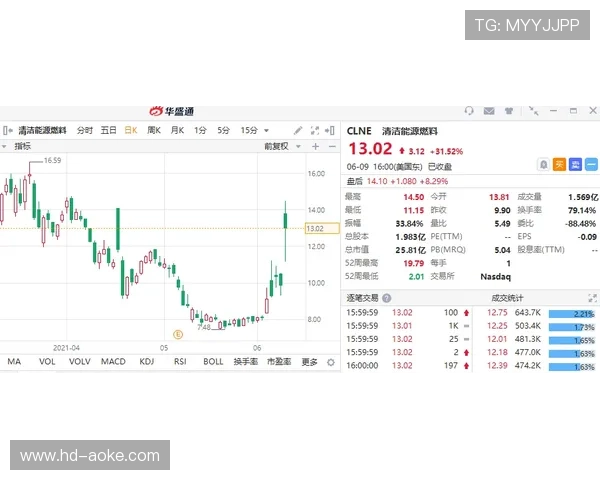Click the compact mode shrink arrows icon

(533, 111)
